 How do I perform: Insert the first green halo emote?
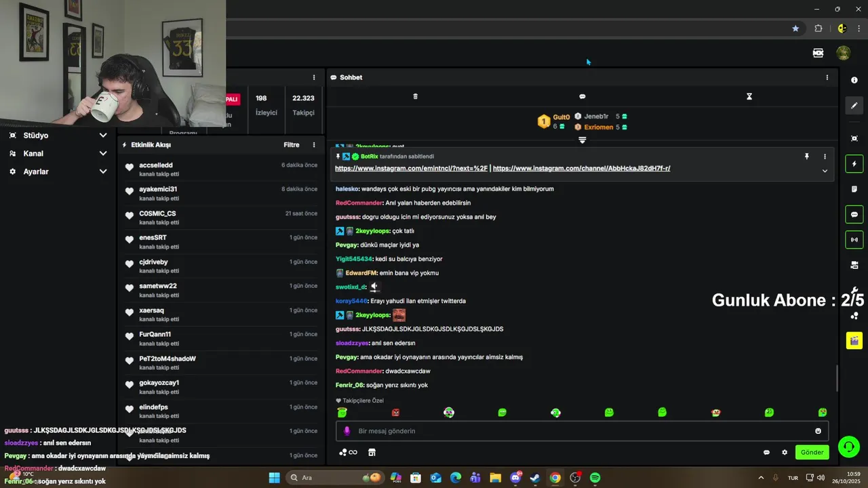pos(342,412)
